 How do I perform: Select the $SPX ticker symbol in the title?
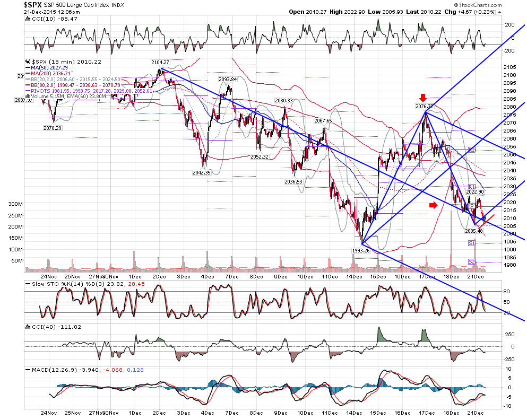(x=33, y=5)
